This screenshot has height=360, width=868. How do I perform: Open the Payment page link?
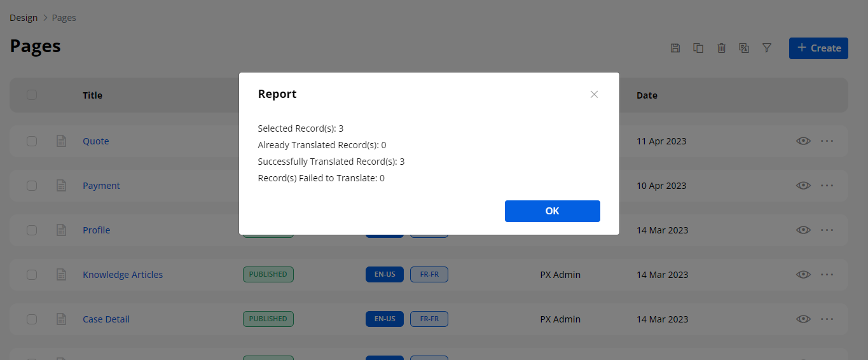101,186
